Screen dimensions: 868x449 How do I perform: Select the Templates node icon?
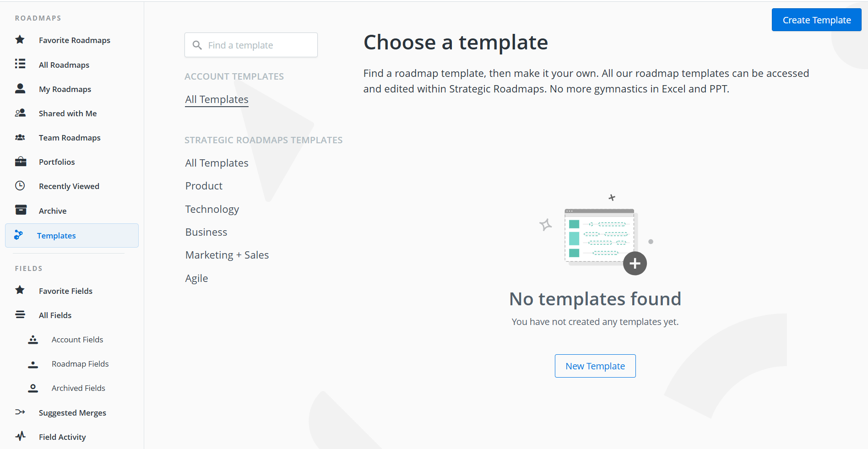[x=18, y=235]
